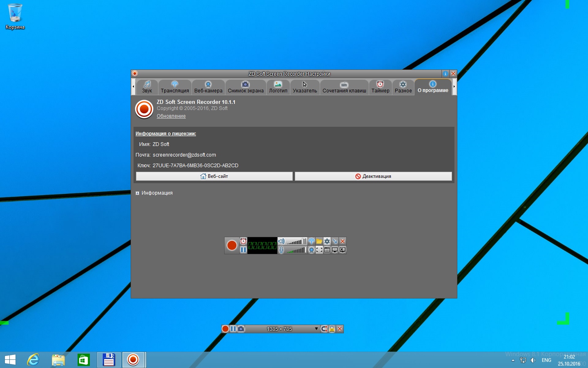Screen dimensions: 588x368
Task: Follow the Обновление link
Action: (171, 116)
